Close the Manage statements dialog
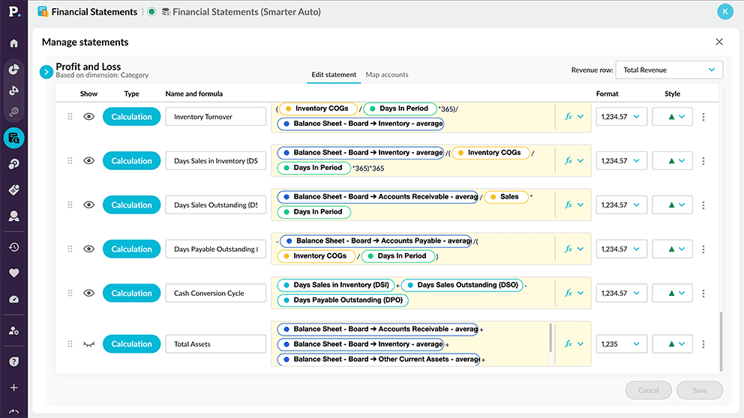 coord(719,42)
